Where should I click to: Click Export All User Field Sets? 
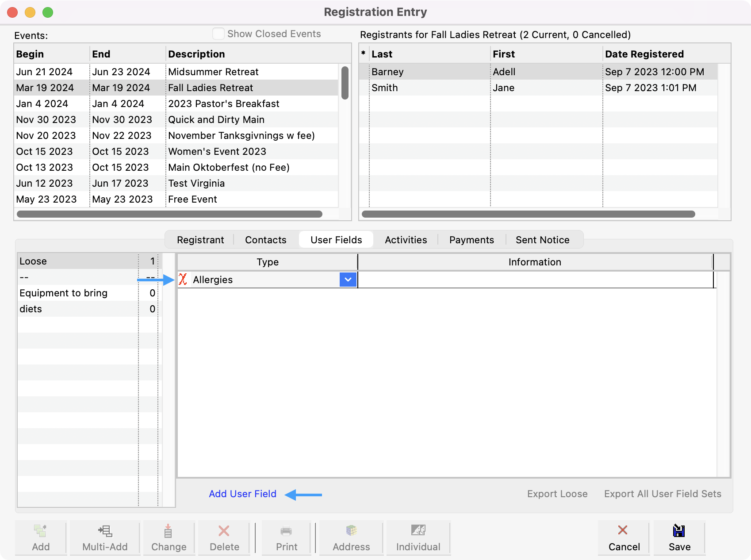662,494
